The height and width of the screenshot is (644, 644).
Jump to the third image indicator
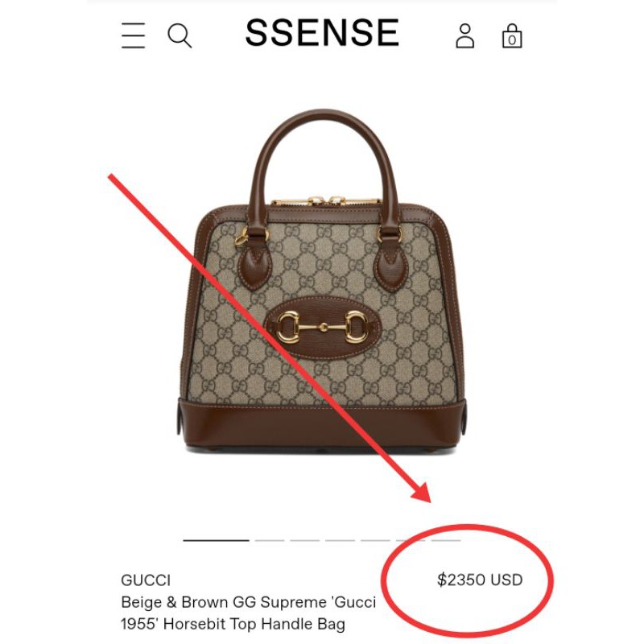(x=305, y=540)
